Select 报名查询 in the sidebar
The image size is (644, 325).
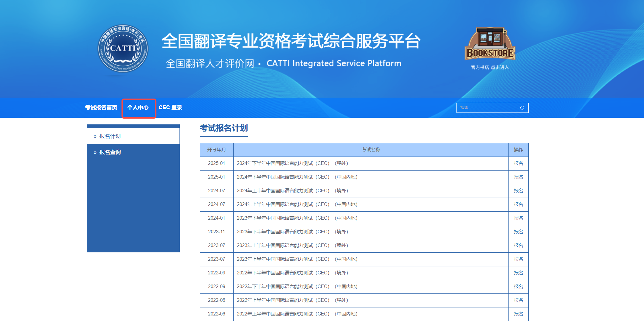point(133,152)
